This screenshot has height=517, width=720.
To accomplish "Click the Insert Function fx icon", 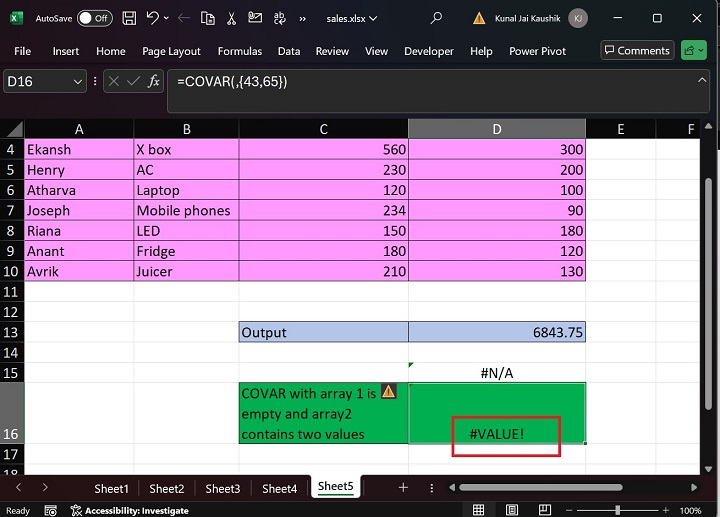I will pos(153,82).
